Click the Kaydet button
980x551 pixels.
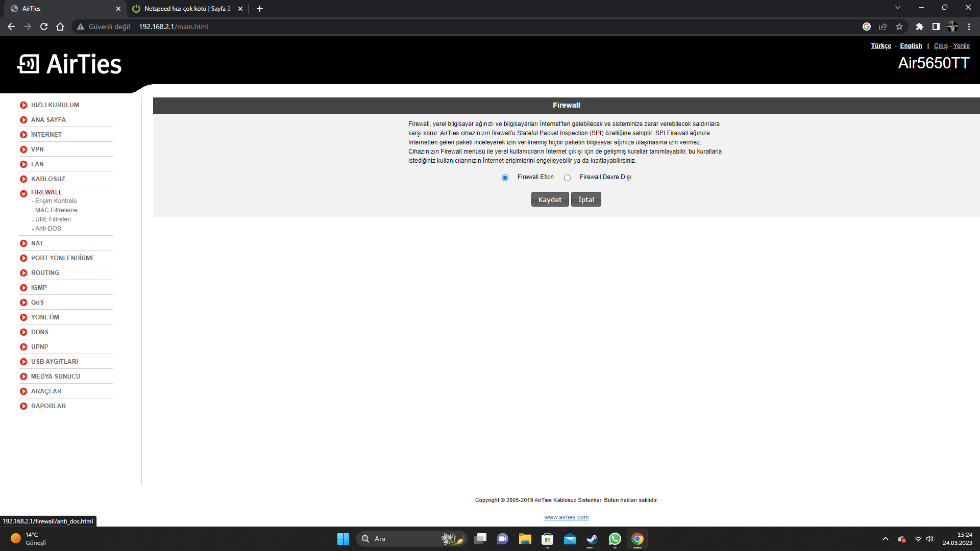coord(550,199)
